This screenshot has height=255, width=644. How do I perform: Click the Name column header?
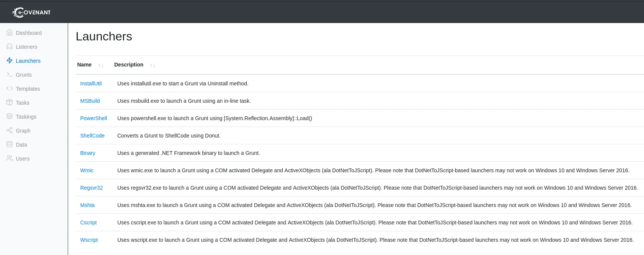tap(84, 65)
